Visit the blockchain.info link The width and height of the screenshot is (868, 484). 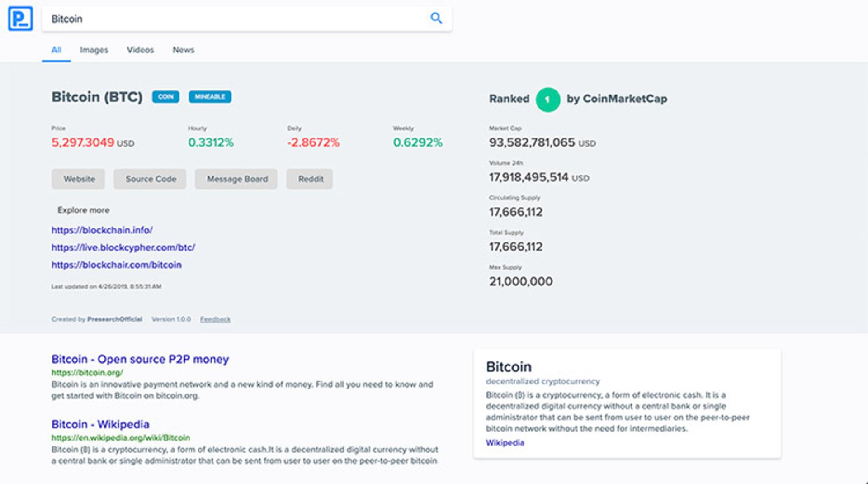coord(102,230)
